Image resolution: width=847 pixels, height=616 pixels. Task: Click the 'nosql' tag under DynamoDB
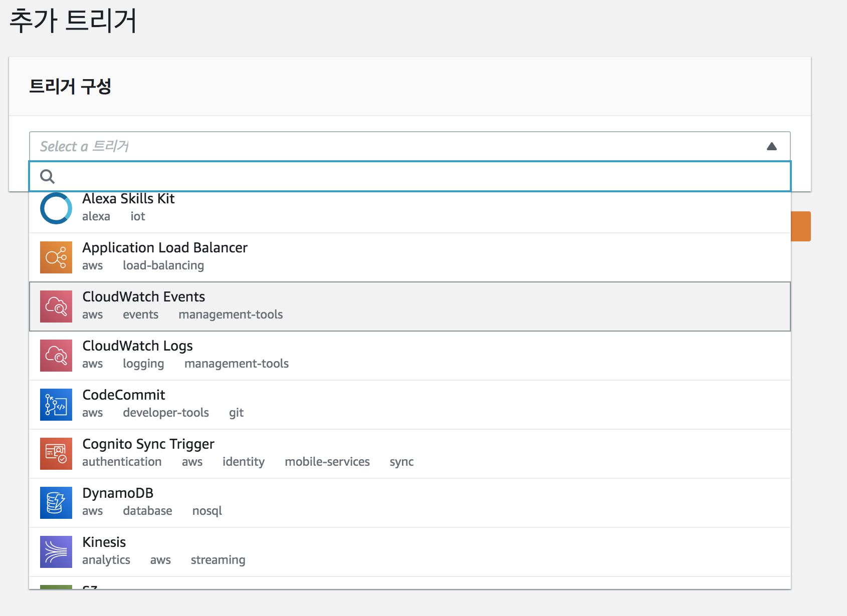[207, 511]
